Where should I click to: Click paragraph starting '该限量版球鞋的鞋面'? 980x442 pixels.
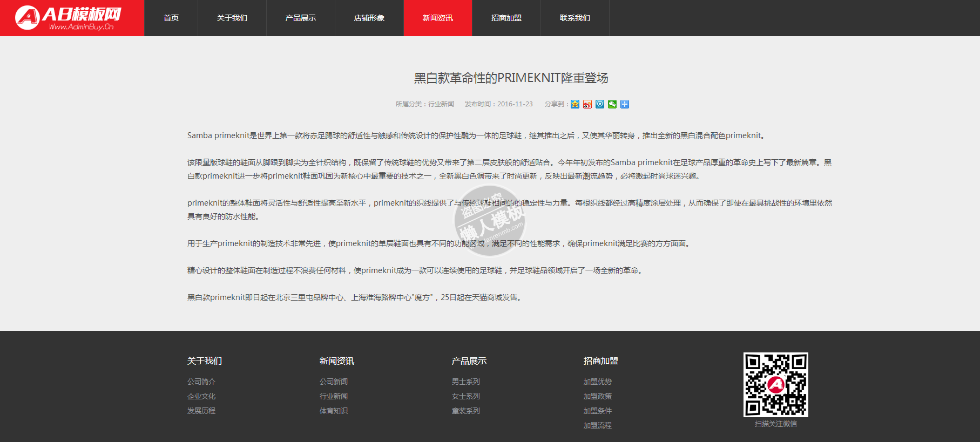[x=510, y=169]
